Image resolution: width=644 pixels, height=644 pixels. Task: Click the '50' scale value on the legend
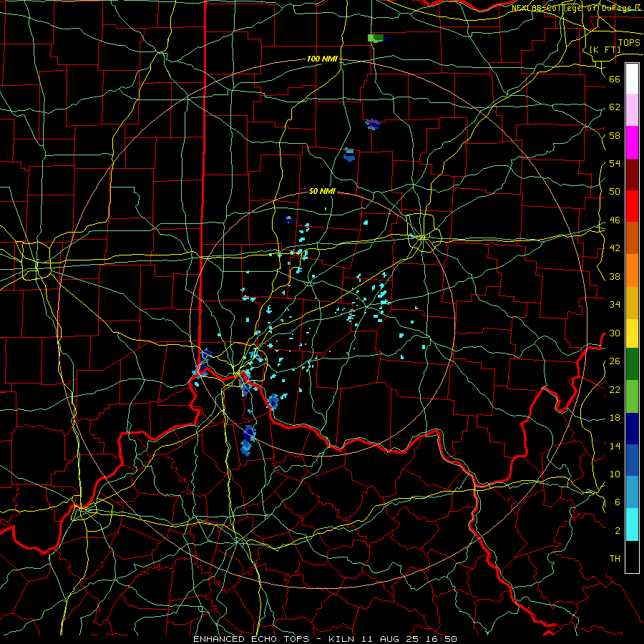pyautogui.click(x=615, y=192)
